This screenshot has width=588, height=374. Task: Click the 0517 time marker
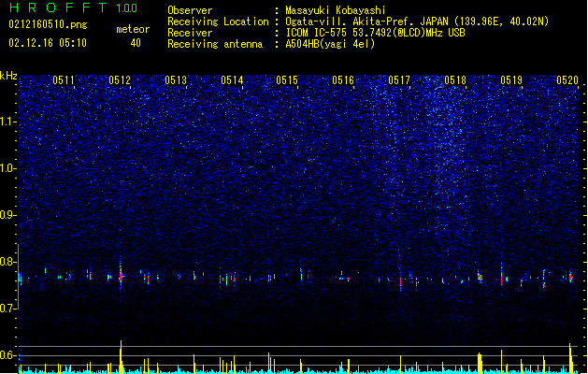click(x=399, y=80)
